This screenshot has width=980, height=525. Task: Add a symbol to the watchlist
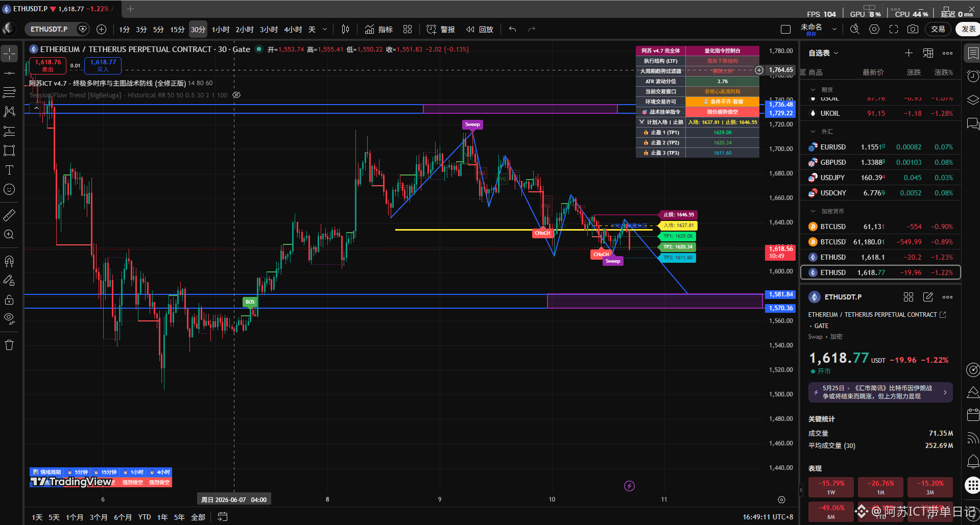click(x=909, y=53)
